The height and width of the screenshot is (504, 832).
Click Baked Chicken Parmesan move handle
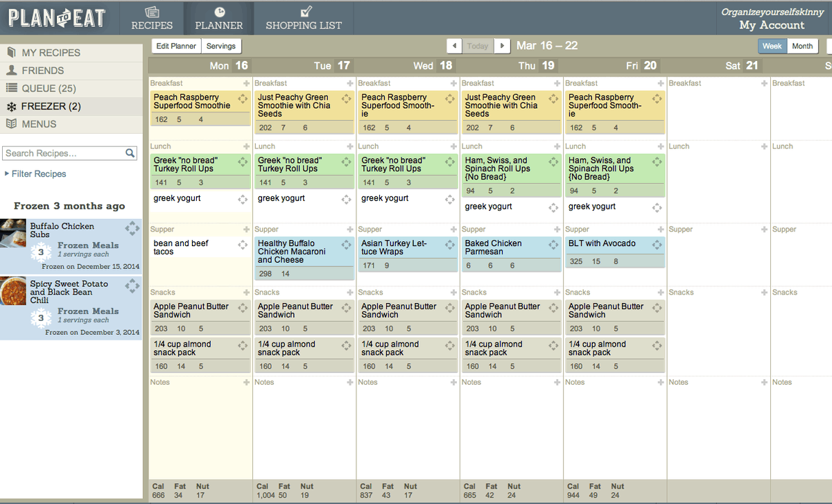pos(553,245)
